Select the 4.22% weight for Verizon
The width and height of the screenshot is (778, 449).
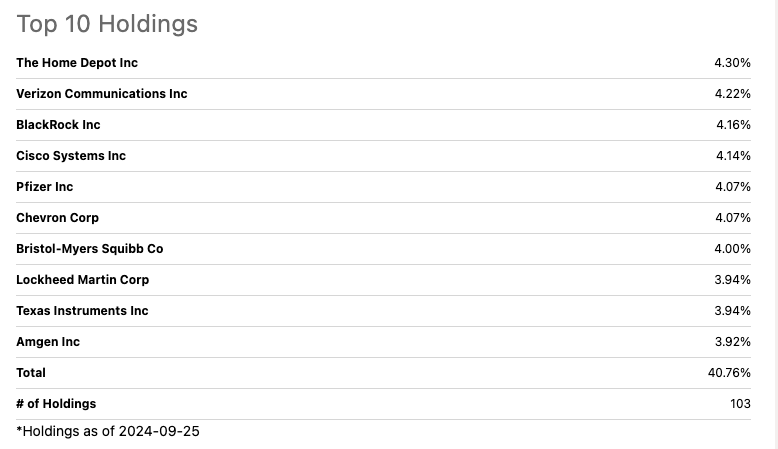(x=732, y=94)
